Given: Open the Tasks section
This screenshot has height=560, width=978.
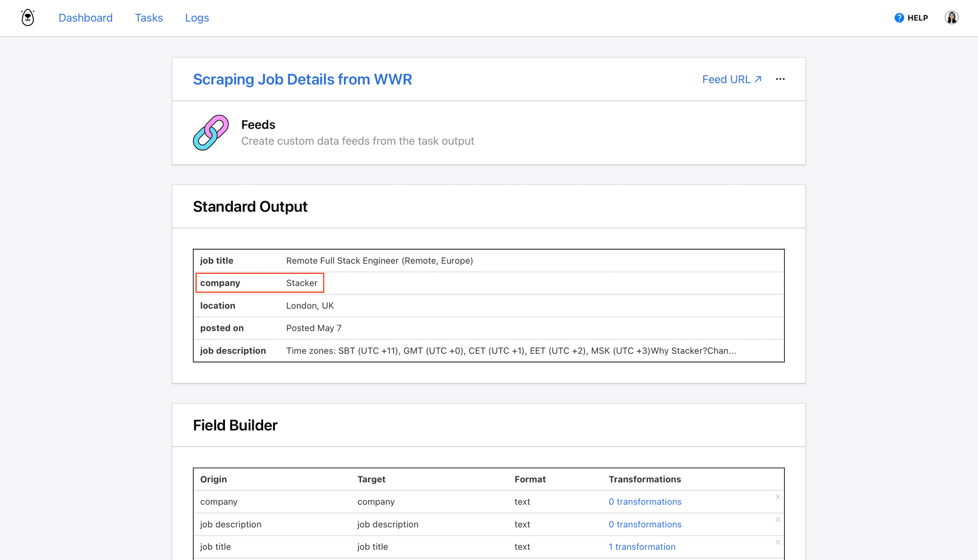Looking at the screenshot, I should (x=149, y=18).
